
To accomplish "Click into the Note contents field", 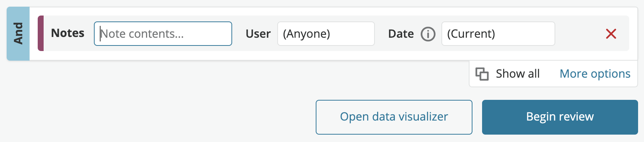I will pyautogui.click(x=163, y=34).
